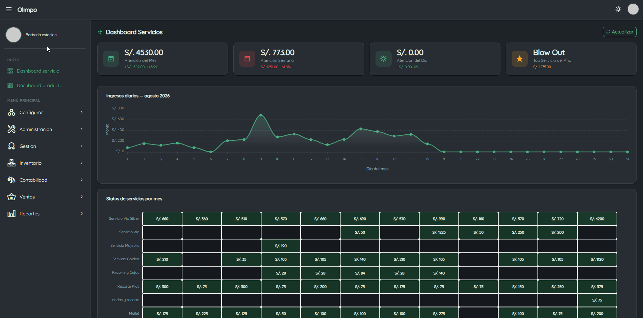Click Servicio Vip Silver S/. 4200 cell
Screen dimensions: 644x318
tap(597, 219)
